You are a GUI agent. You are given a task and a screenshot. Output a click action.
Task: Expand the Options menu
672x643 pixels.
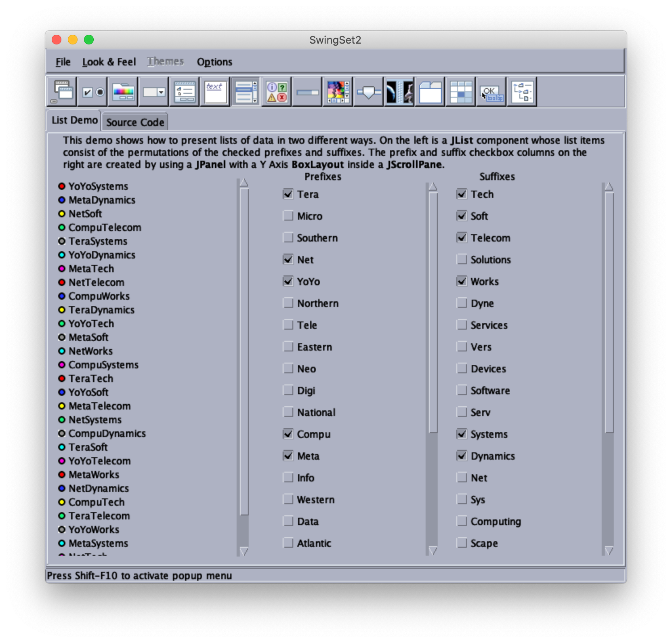point(214,62)
